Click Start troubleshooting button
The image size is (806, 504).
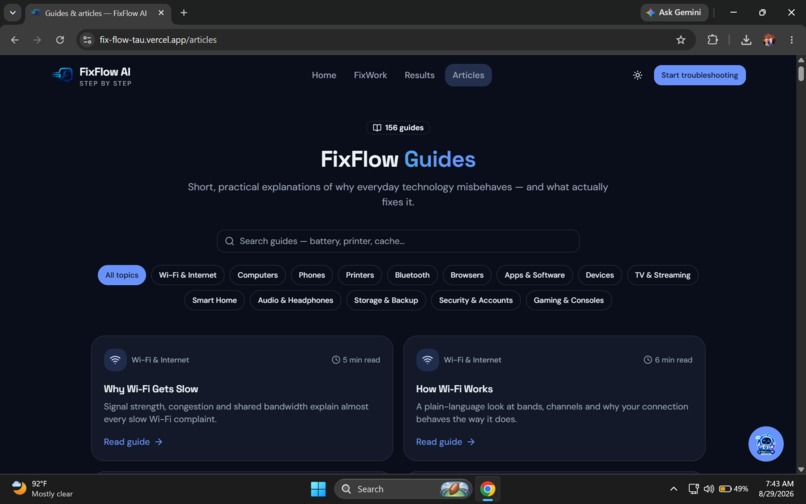click(x=700, y=75)
